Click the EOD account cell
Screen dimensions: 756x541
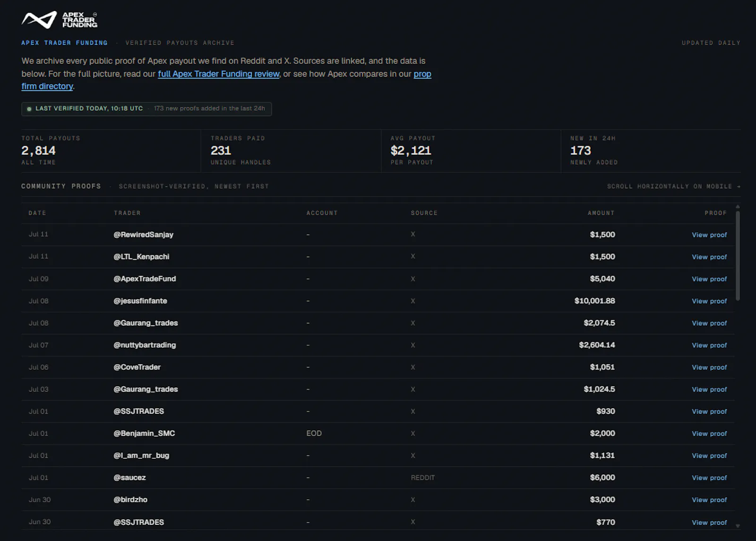tap(314, 434)
